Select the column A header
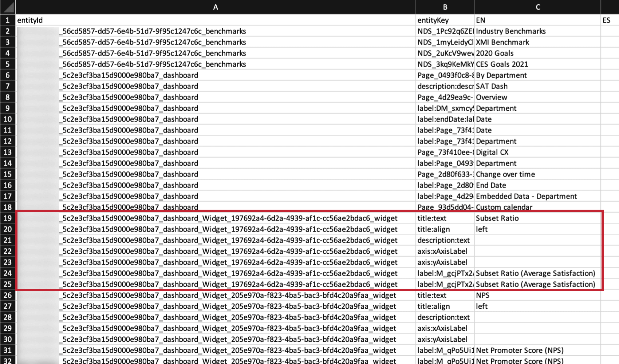This screenshot has height=364, width=619. 215,7
